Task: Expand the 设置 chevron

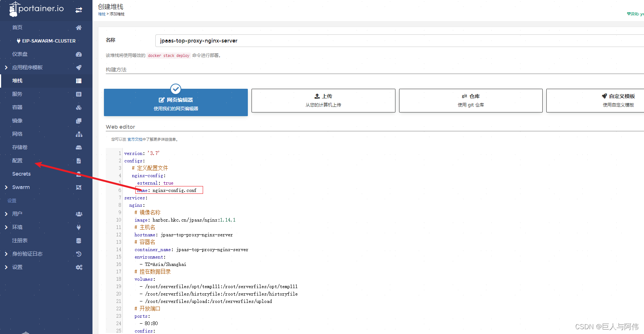Action: coord(6,267)
